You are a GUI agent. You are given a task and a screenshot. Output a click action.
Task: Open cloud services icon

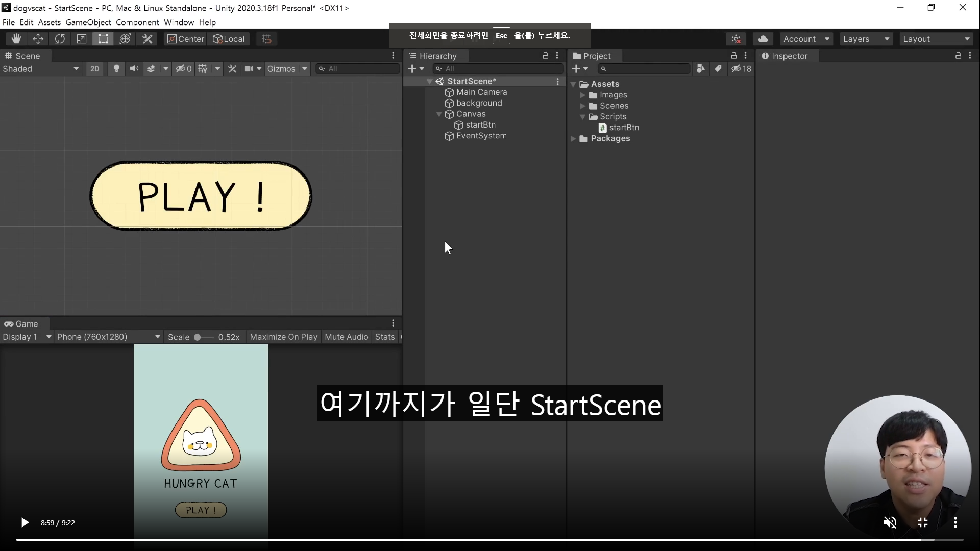click(763, 39)
